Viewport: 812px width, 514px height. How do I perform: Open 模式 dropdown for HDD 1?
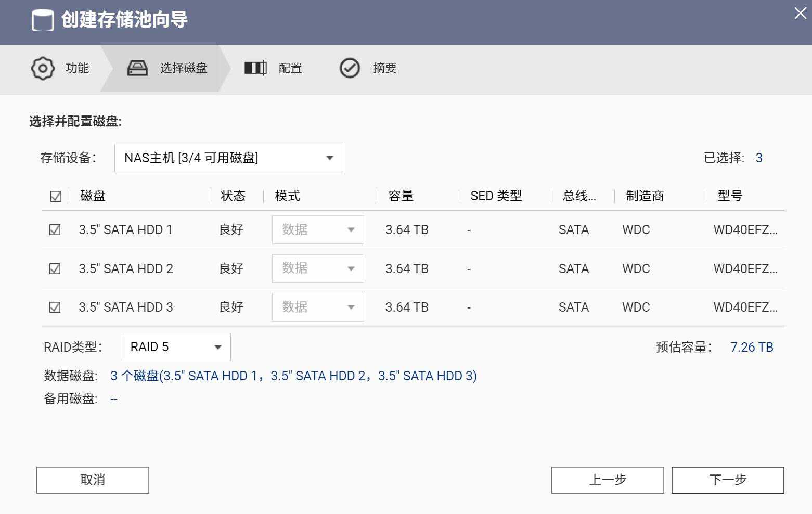(317, 230)
